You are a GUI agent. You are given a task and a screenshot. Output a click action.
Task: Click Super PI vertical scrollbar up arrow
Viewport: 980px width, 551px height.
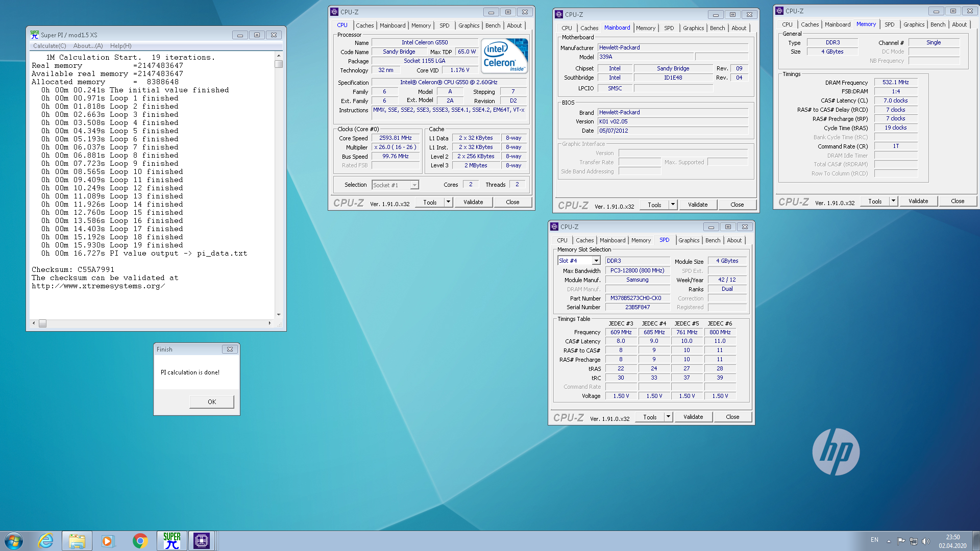point(279,56)
